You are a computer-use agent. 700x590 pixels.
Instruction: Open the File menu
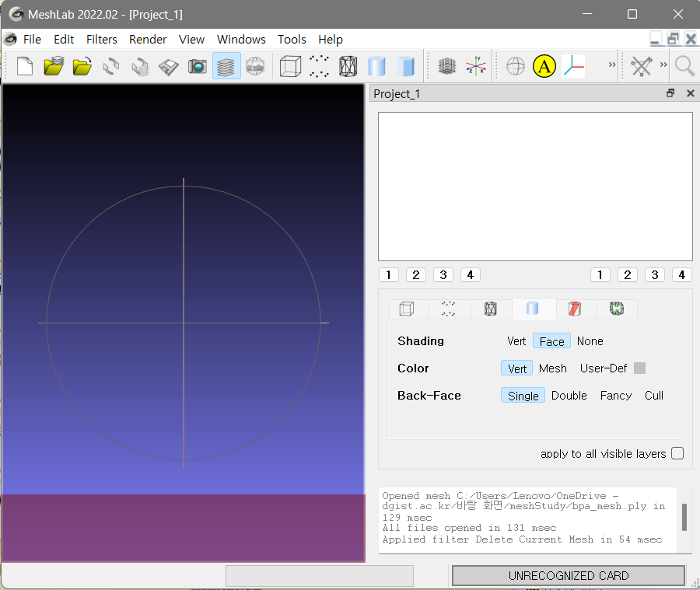(32, 40)
